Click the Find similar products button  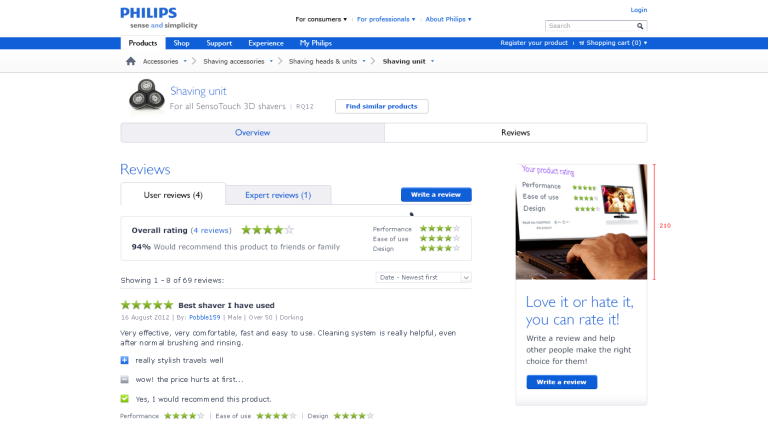point(382,106)
